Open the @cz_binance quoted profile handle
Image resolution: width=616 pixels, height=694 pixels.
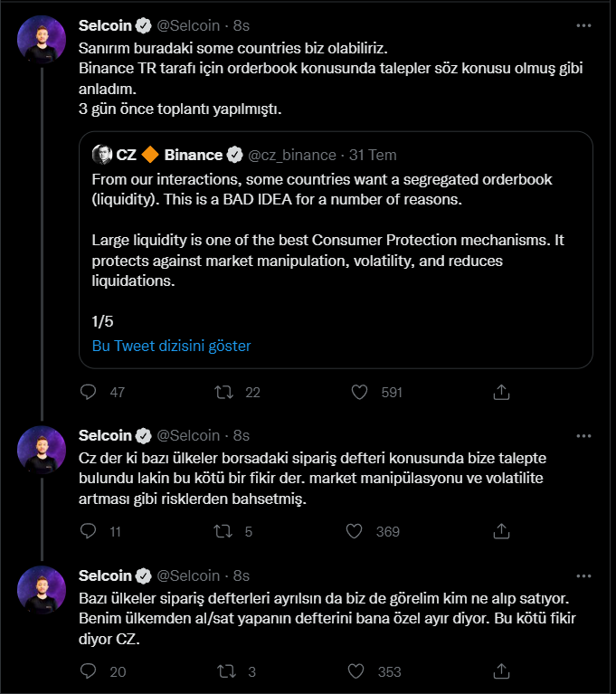click(x=291, y=155)
